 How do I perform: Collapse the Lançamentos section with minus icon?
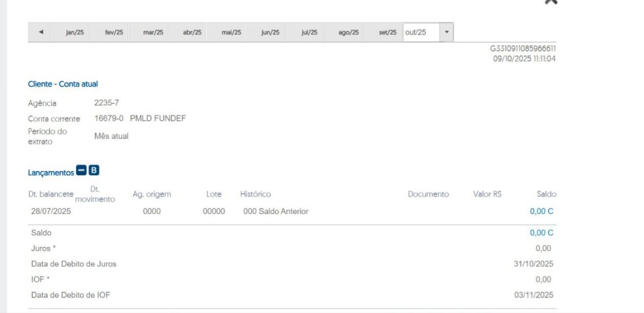pos(81,171)
